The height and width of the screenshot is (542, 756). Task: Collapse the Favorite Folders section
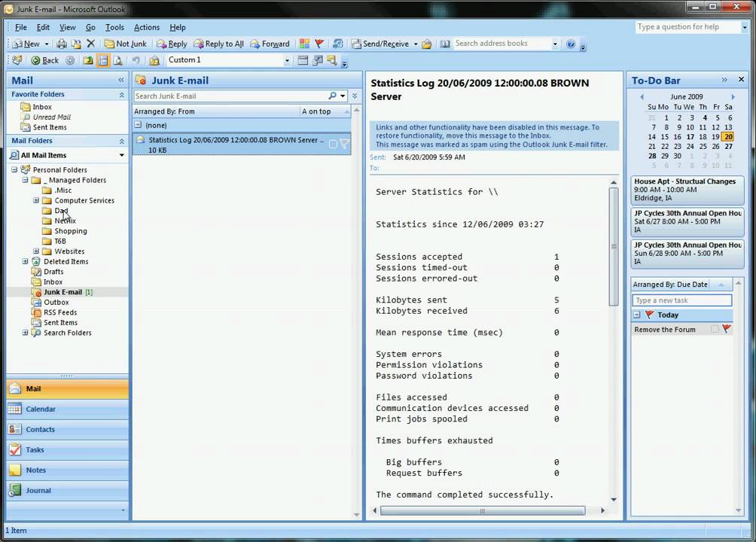click(121, 95)
